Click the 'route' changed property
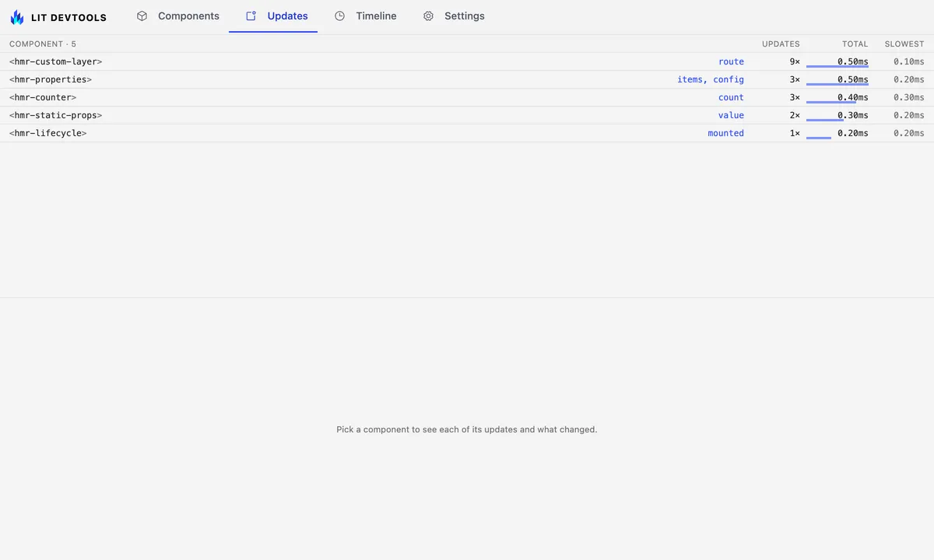The image size is (934, 560). point(731,61)
